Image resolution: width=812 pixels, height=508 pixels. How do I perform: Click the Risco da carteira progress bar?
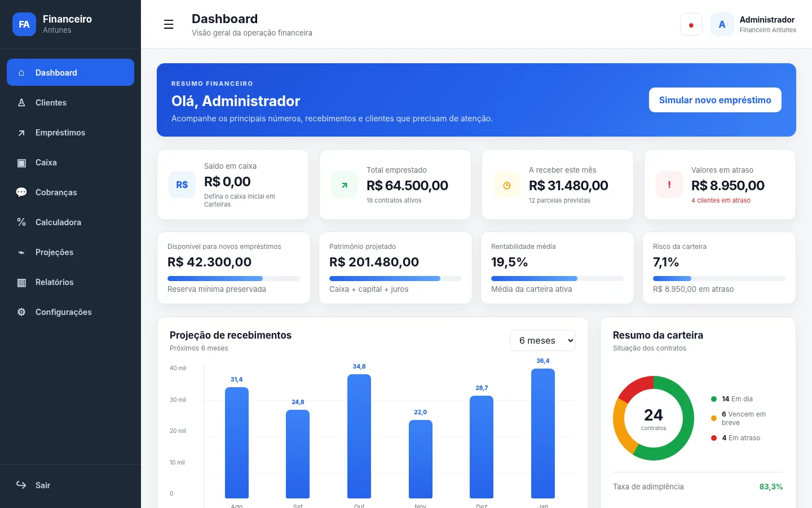pos(719,278)
